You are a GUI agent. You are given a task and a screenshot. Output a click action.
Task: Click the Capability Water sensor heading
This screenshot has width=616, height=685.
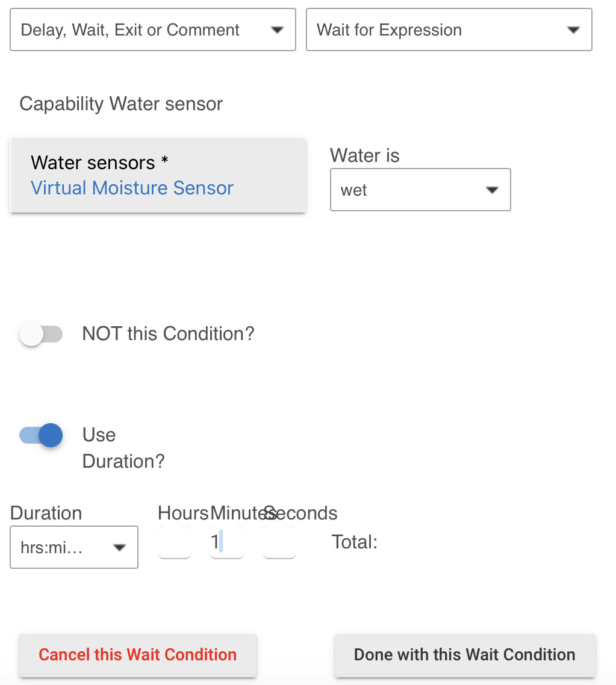point(121,104)
